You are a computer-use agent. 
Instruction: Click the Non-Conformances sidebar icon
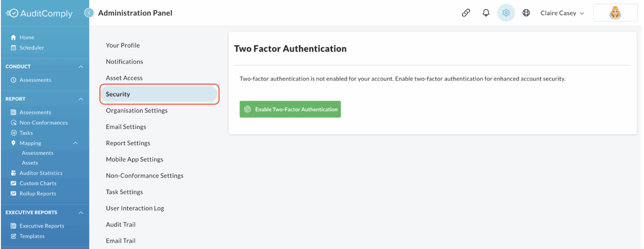pyautogui.click(x=13, y=123)
